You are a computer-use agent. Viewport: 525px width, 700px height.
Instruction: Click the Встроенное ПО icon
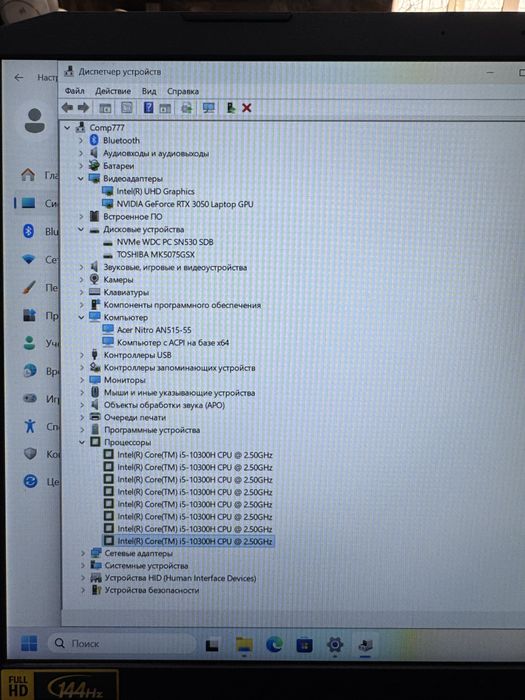(x=94, y=217)
